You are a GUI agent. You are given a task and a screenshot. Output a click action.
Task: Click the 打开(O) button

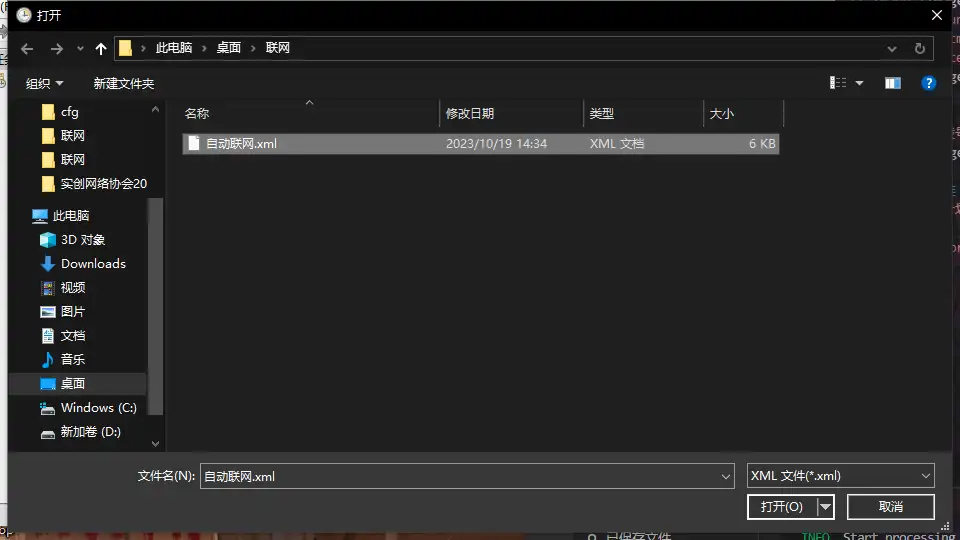pos(781,507)
